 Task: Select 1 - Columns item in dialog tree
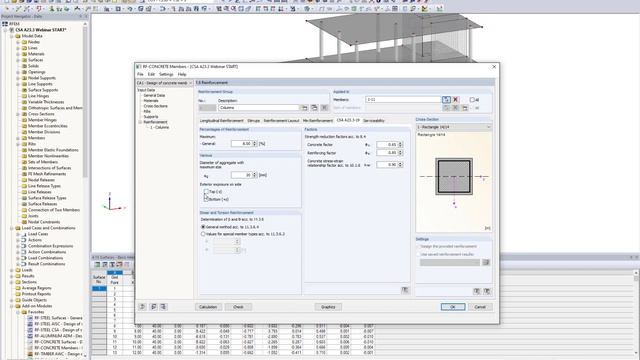[x=159, y=127]
